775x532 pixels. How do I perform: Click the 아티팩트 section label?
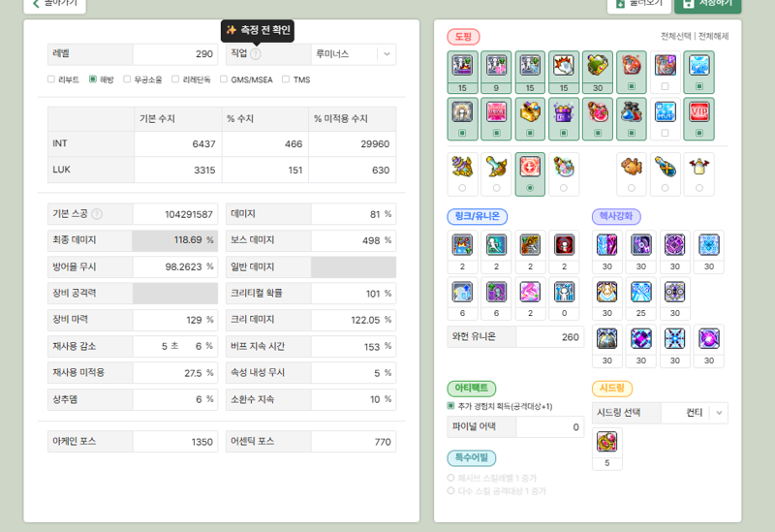[472, 389]
